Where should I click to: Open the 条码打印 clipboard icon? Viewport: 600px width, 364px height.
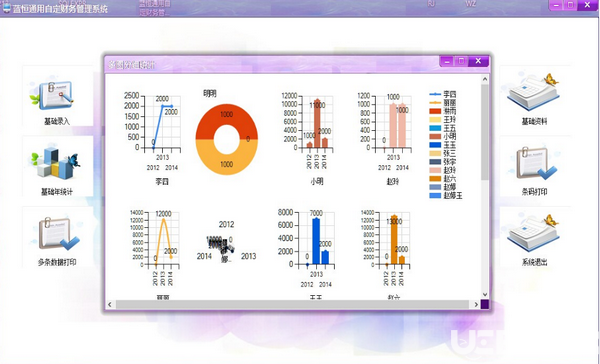(x=536, y=163)
